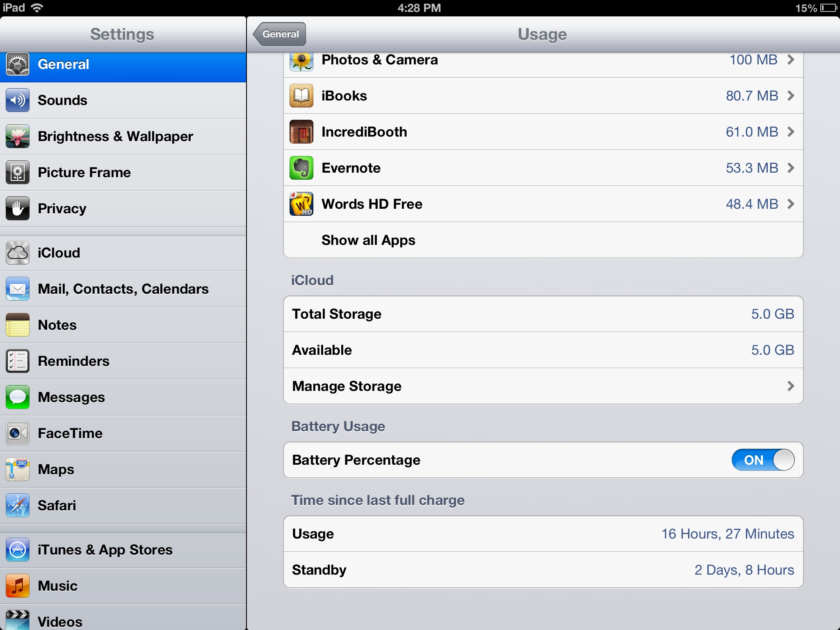
Task: Tap the Maps icon in the sidebar
Action: [18, 469]
